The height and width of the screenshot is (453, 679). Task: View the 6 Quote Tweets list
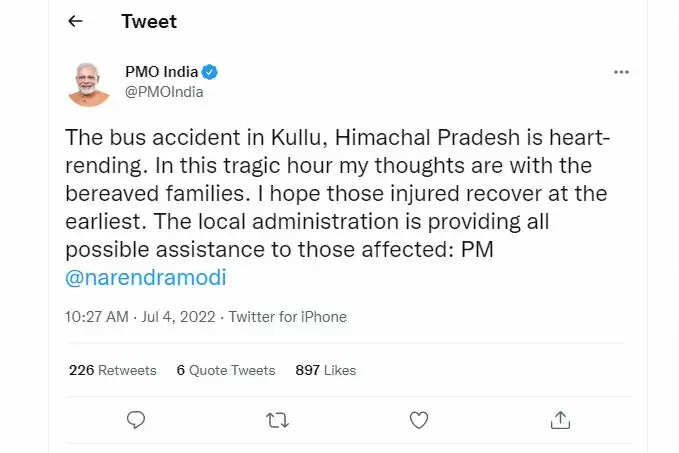pos(225,370)
